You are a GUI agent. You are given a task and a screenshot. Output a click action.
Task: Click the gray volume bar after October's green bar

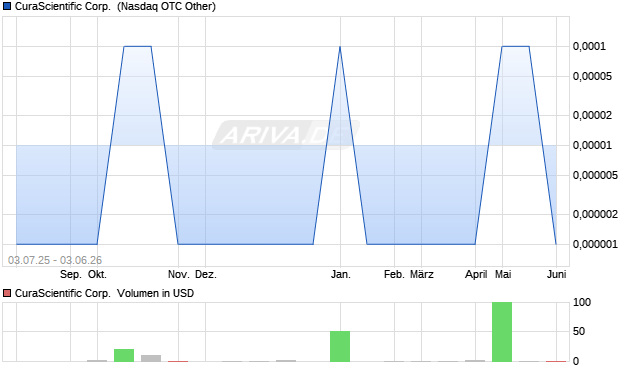click(x=151, y=358)
